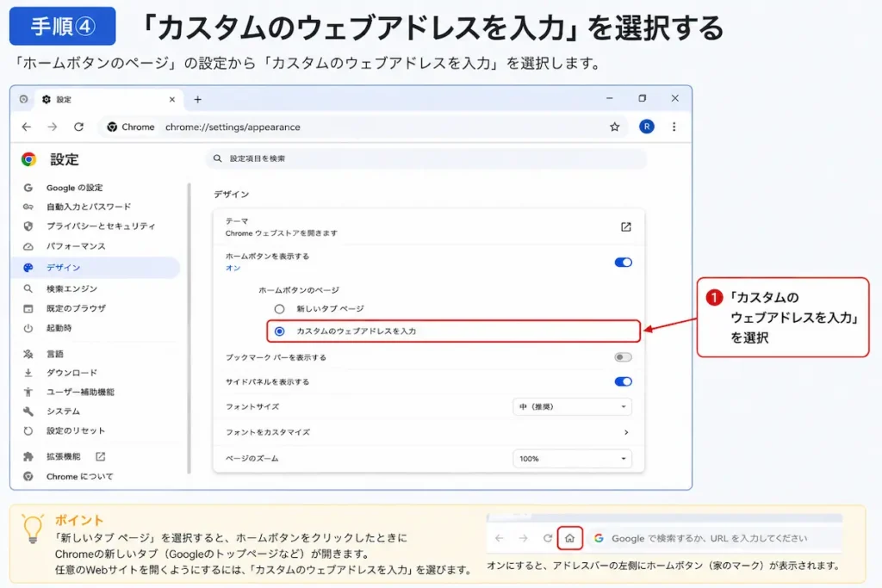882x588 pixels.
Task: Click the browser forward arrow
Action: point(53,127)
